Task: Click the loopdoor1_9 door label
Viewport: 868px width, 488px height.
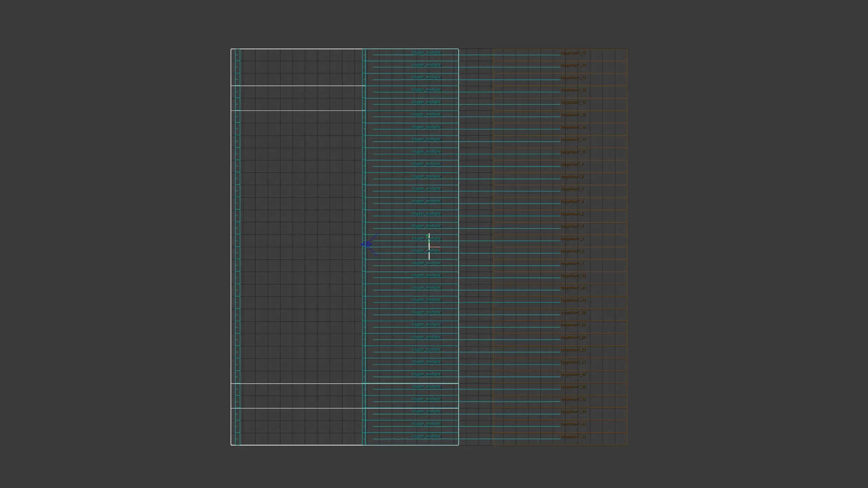Action: click(572, 164)
